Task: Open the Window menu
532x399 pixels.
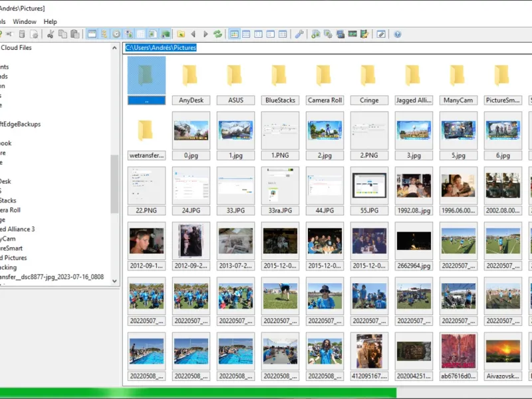Action: click(25, 22)
